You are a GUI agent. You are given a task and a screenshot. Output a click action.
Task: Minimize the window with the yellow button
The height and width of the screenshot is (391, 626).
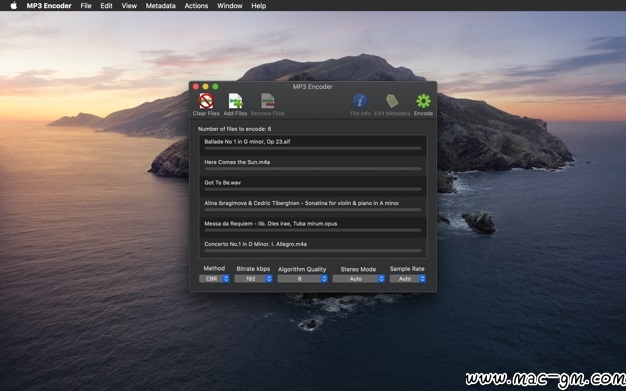(205, 86)
